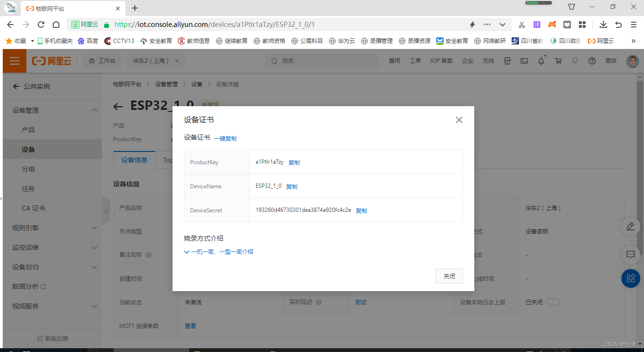Open the browser downloads icon
The height and width of the screenshot is (352, 644).
point(603,25)
